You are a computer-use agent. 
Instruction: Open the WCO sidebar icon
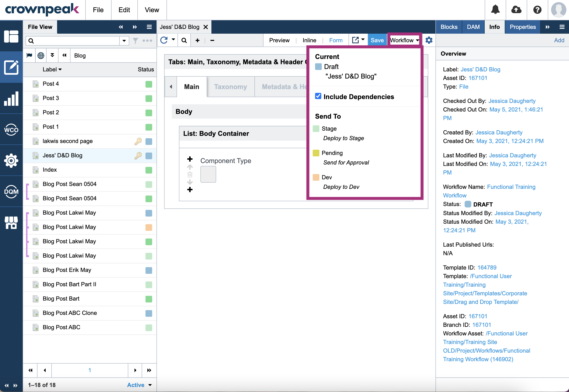tap(11, 130)
